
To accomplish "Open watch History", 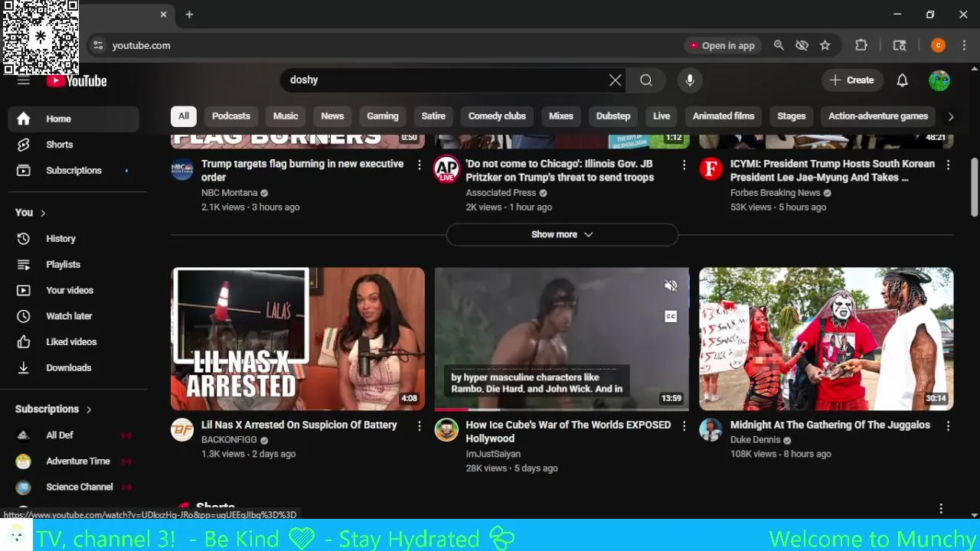I will click(73, 239).
